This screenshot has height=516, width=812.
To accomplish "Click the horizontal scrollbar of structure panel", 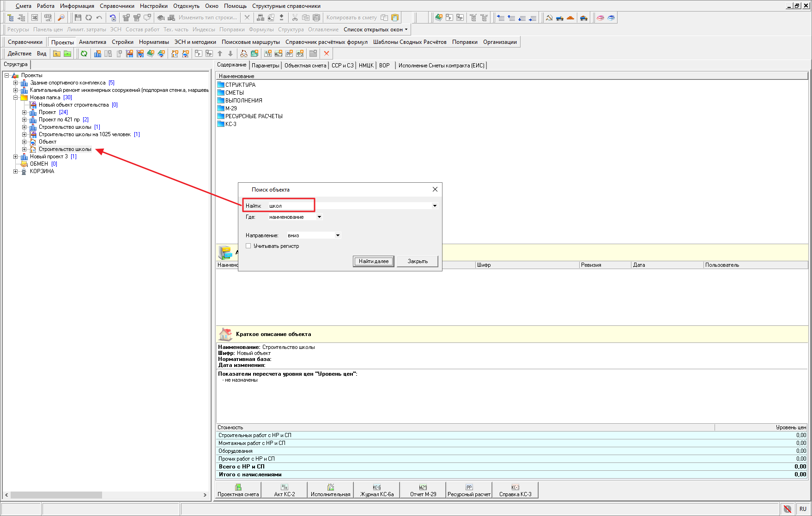I will coord(56,495).
